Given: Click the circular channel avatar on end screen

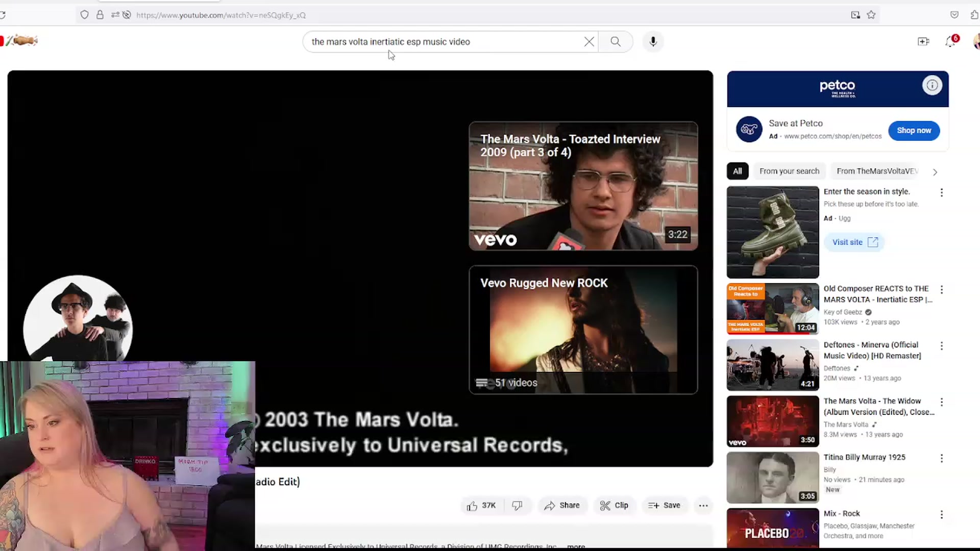Looking at the screenshot, I should pos(78,319).
